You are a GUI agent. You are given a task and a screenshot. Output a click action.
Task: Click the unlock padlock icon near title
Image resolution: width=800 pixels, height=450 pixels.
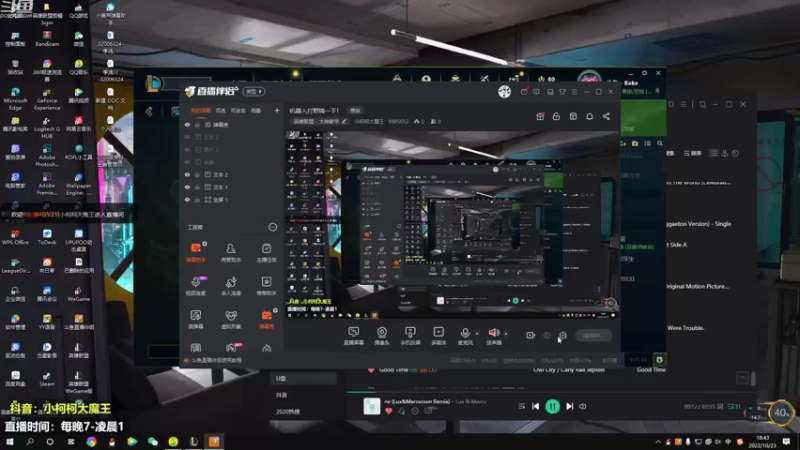tap(556, 116)
